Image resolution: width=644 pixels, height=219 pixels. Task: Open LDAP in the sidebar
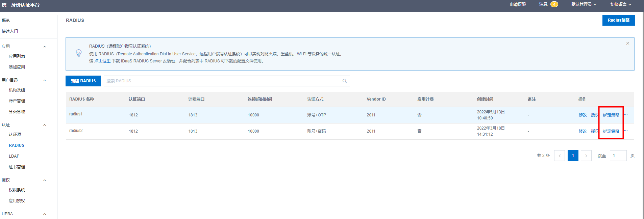click(x=14, y=156)
